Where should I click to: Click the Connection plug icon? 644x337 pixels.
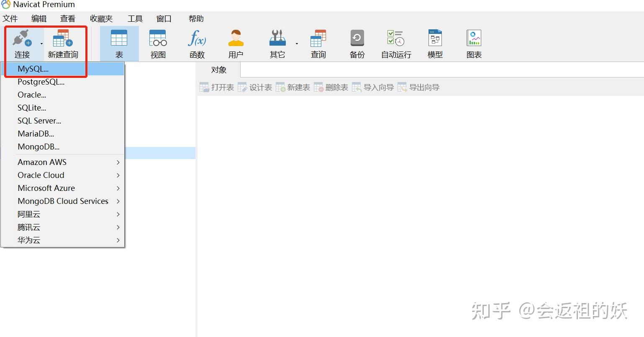22,39
